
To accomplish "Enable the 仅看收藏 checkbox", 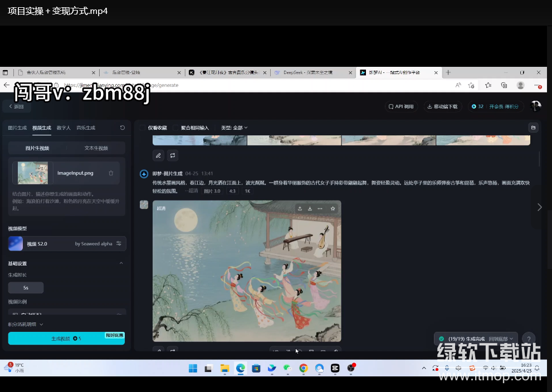I will pyautogui.click(x=143, y=128).
